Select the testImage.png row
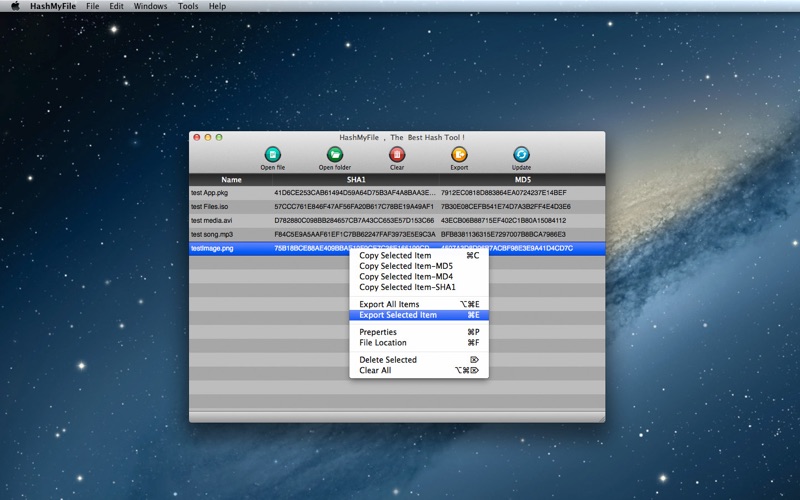800x500 pixels. [397, 248]
